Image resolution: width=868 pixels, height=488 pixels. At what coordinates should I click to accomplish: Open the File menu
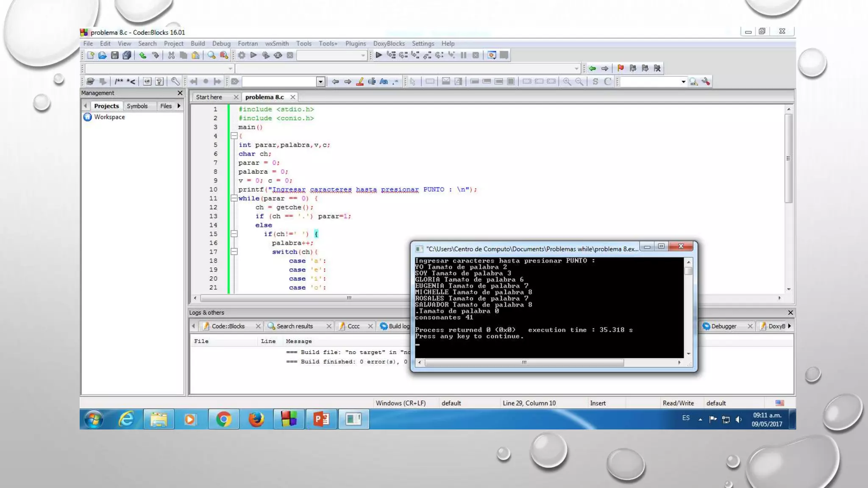click(x=88, y=43)
